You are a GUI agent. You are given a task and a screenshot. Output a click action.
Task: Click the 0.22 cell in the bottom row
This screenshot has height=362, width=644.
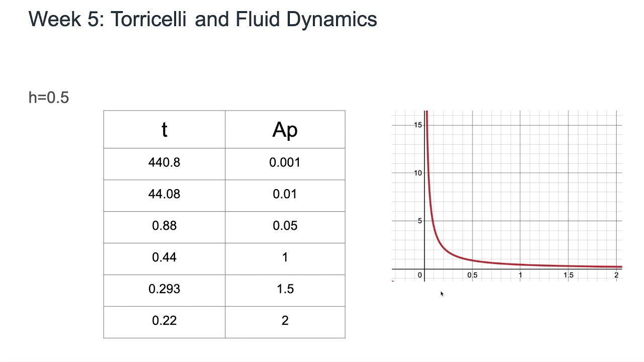coord(164,321)
